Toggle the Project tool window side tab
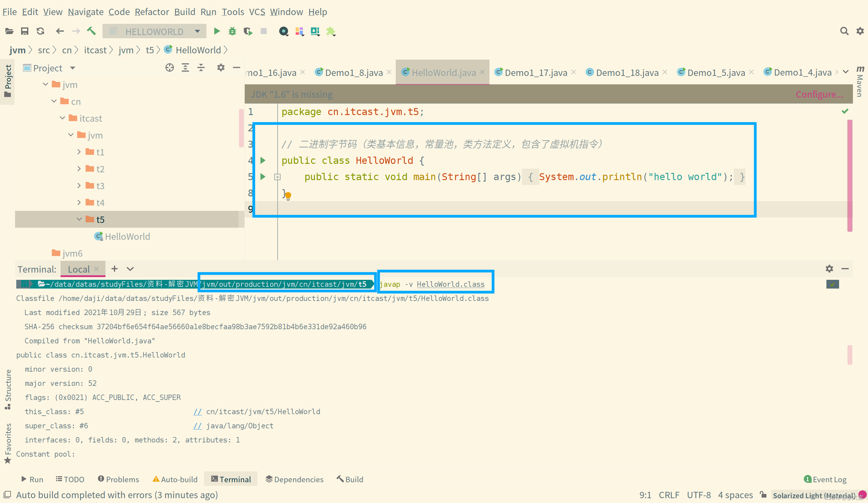Screen dimensions: 868x503 click(x=8, y=81)
